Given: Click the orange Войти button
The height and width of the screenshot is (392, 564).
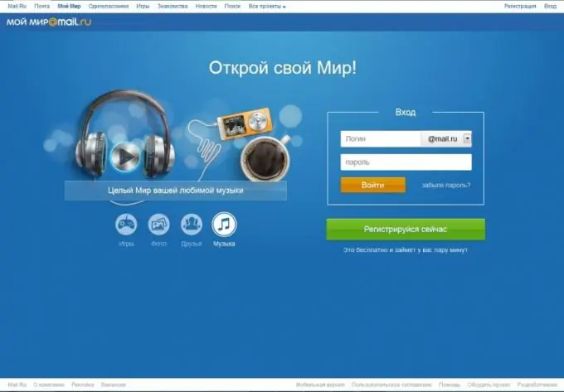Looking at the screenshot, I should (x=373, y=185).
